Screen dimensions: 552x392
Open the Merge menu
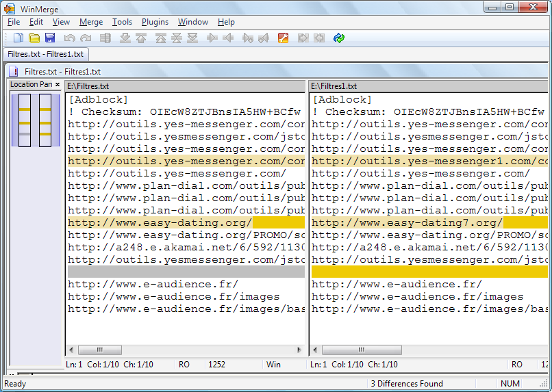[91, 22]
